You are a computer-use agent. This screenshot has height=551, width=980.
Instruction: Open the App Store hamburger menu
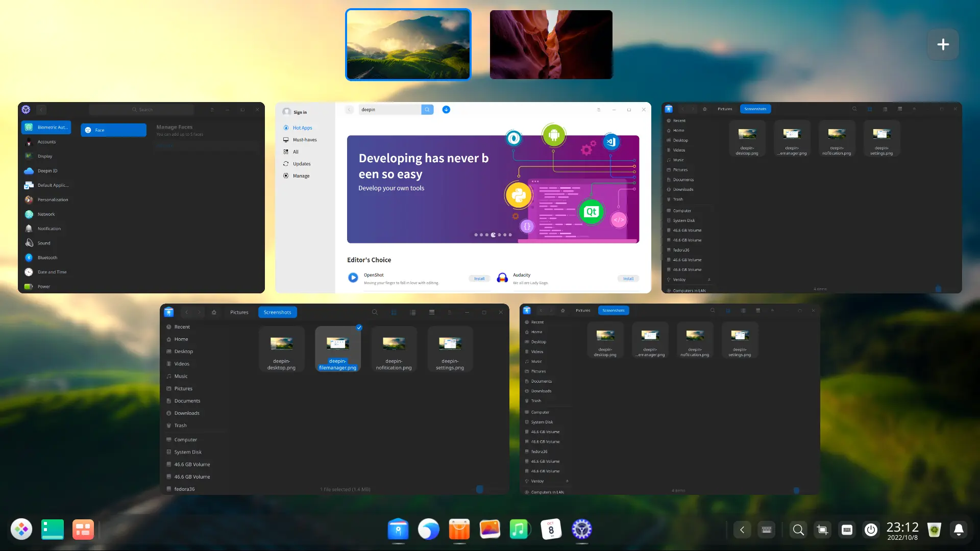(x=599, y=110)
